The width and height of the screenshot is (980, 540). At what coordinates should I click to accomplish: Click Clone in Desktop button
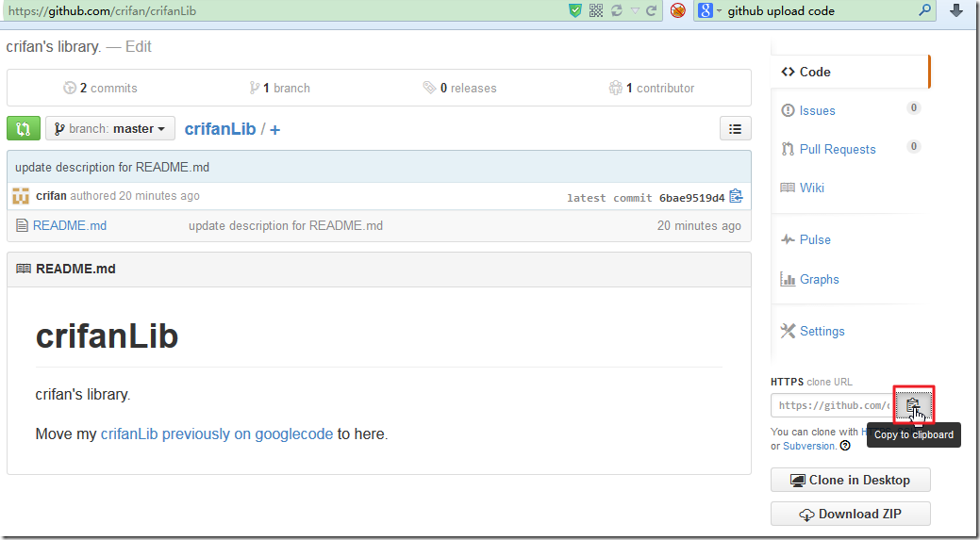click(851, 480)
